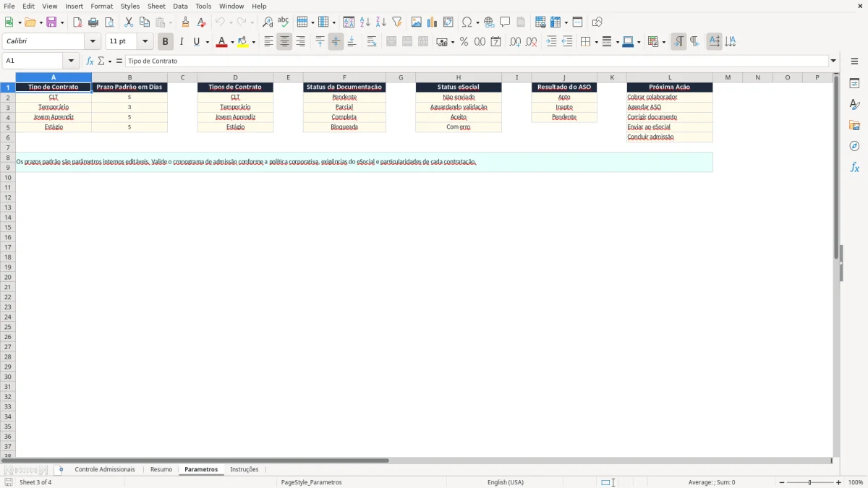The width and height of the screenshot is (868, 488).
Task: Toggle Center Vertically alignment
Action: (x=336, y=42)
